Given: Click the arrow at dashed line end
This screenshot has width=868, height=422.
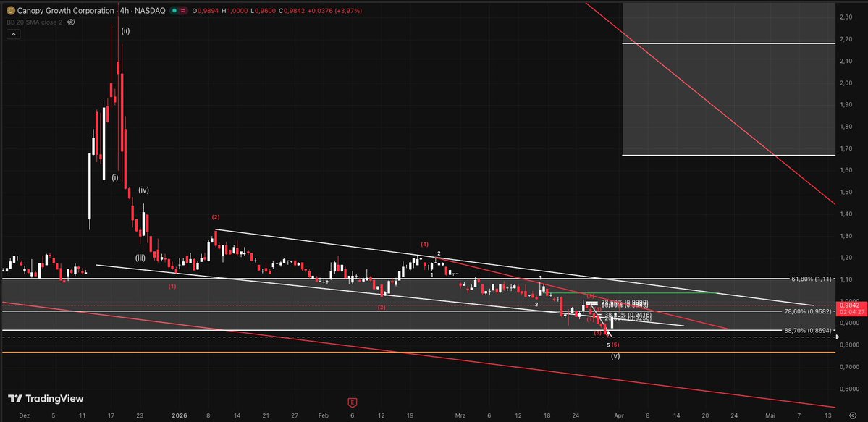Looking at the screenshot, I should 838,337.
